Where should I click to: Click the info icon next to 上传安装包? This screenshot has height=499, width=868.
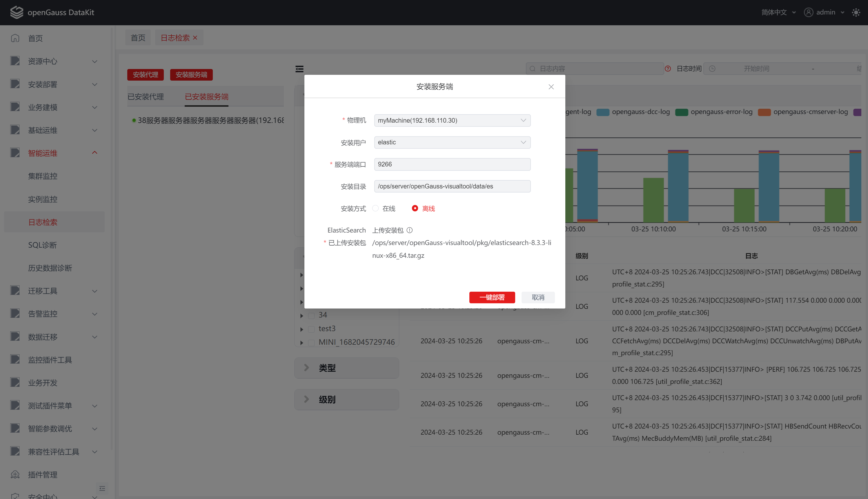[409, 230]
